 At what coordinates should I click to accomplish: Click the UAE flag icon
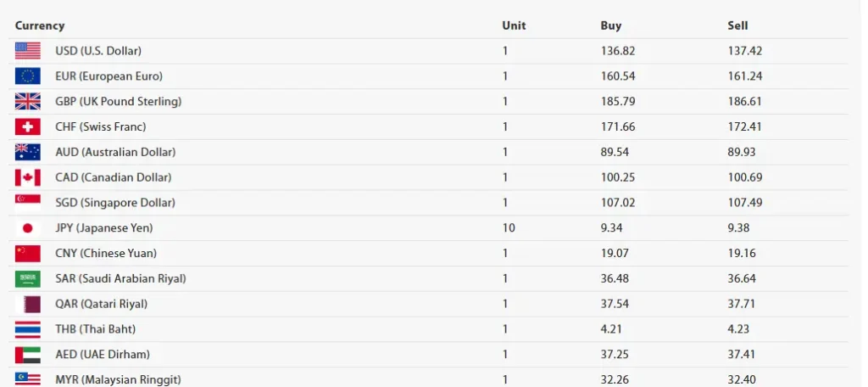[x=27, y=355]
